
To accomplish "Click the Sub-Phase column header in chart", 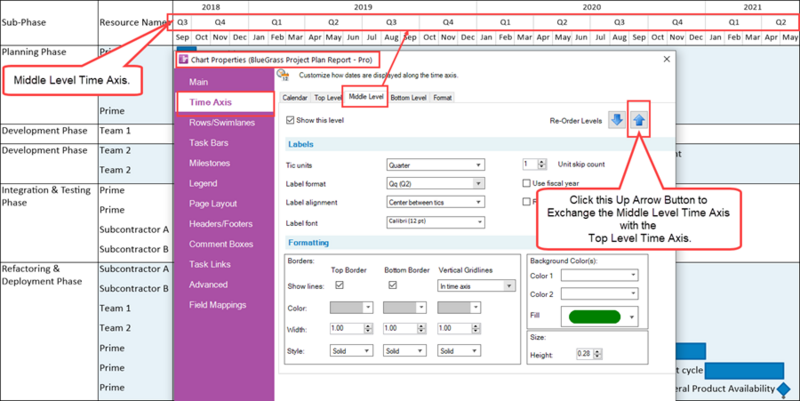I will click(23, 22).
